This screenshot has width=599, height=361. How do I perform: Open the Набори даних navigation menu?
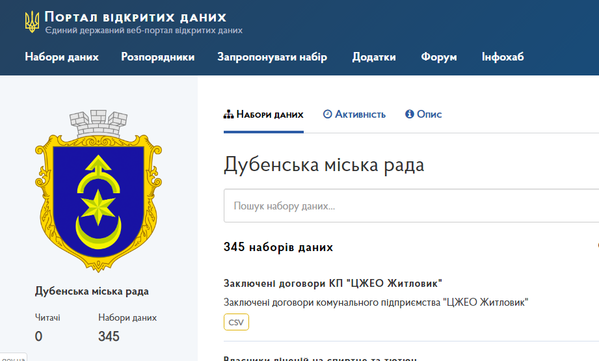62,57
